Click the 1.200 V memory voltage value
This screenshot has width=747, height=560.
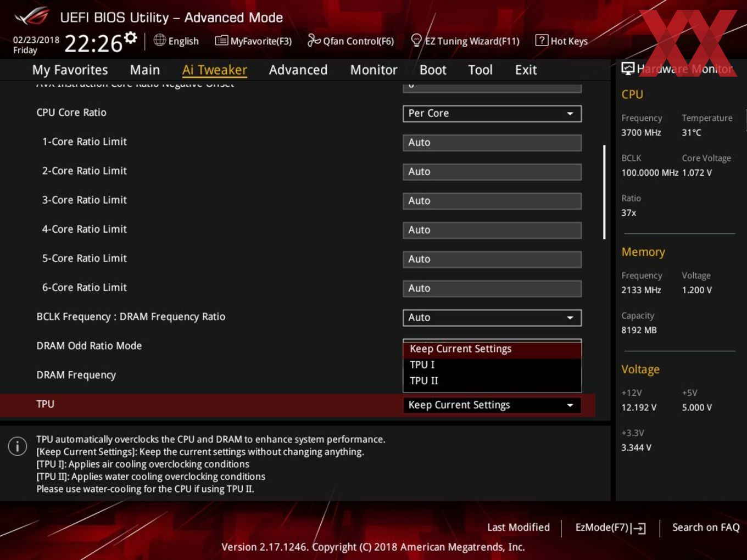pyautogui.click(x=697, y=290)
